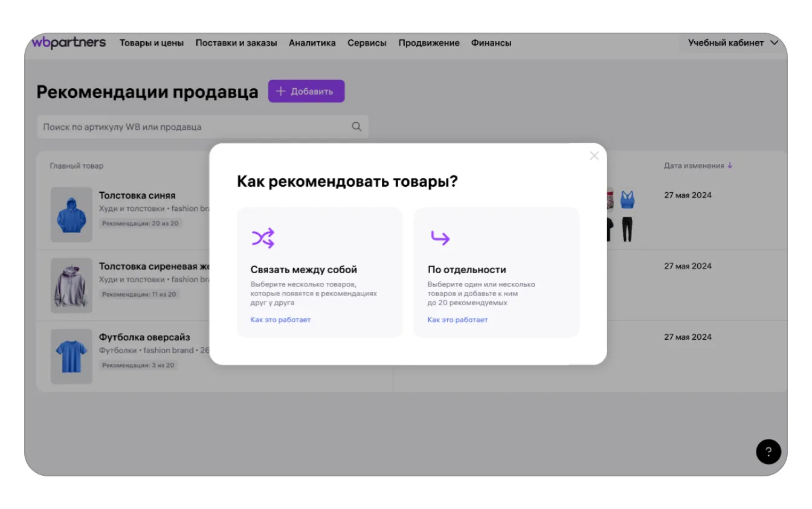This screenshot has height=509, width=812.
Task: Click the Добавить button
Action: click(x=306, y=91)
